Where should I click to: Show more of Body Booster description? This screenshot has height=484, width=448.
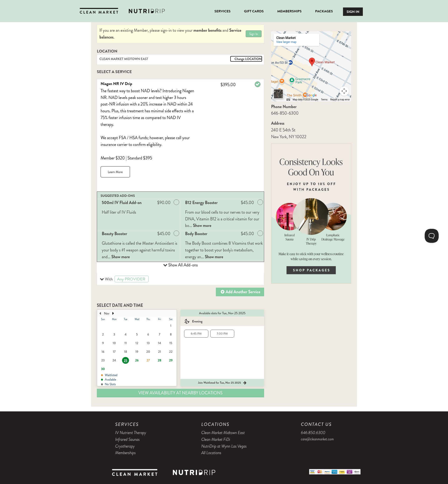[214, 257]
